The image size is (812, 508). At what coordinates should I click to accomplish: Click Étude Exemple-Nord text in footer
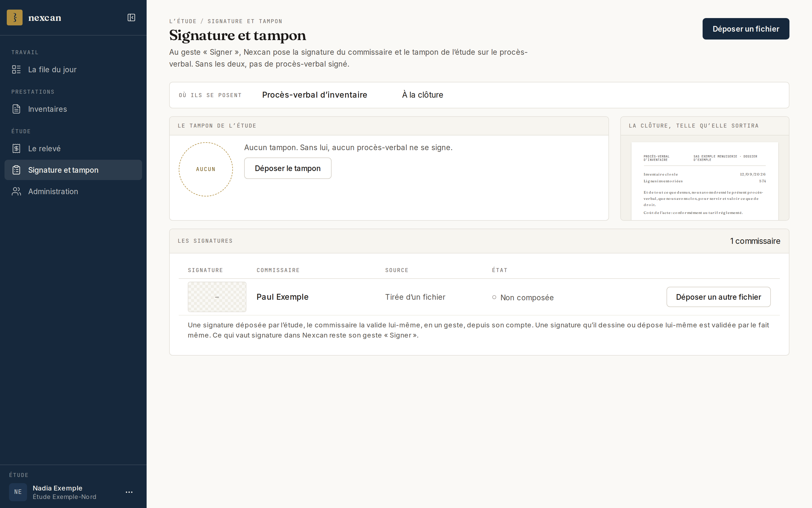[x=64, y=497]
